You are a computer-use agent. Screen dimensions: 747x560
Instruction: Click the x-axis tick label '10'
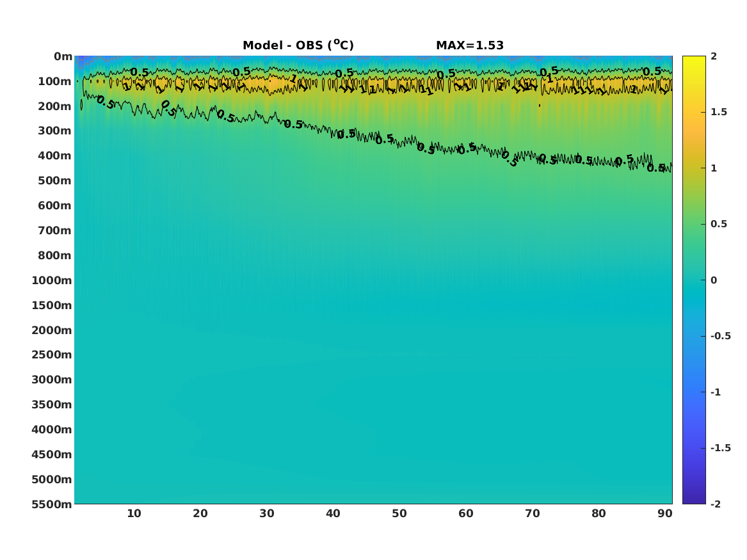coord(134,513)
